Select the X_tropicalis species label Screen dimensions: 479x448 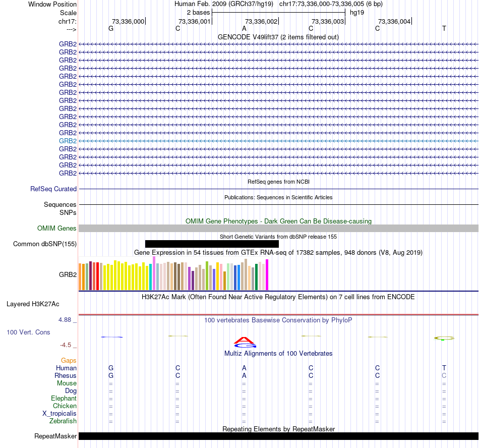click(x=59, y=414)
